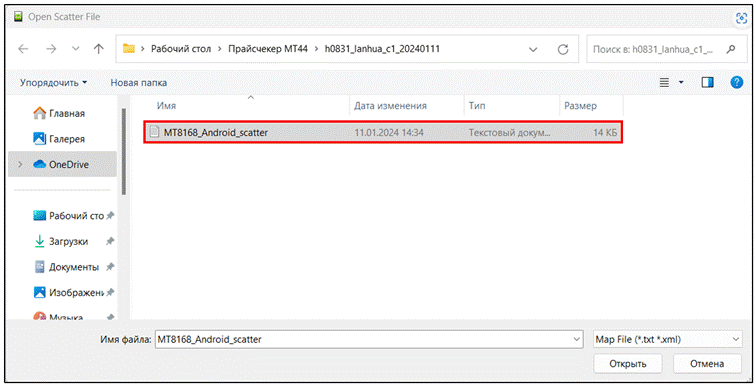Open help with the question mark icon

coord(737,82)
